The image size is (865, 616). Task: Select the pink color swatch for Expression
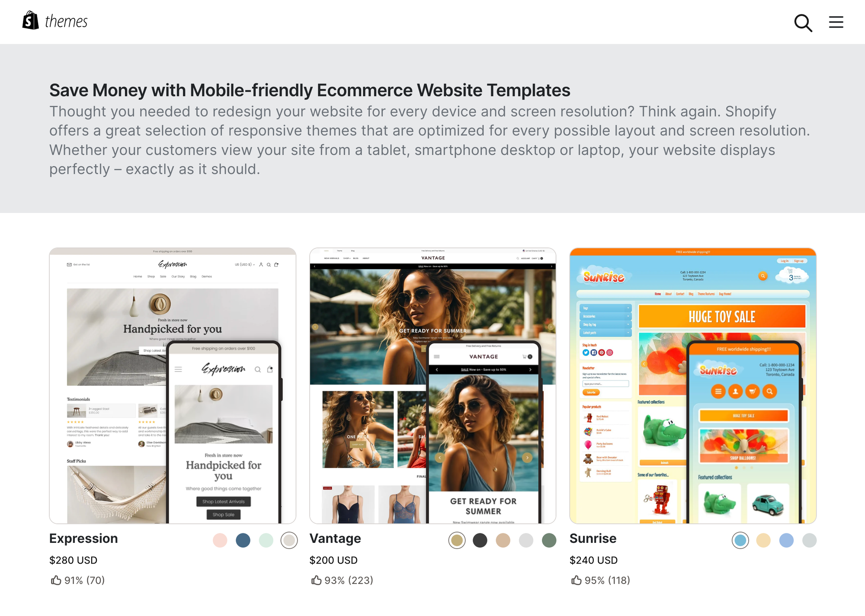pyautogui.click(x=220, y=540)
